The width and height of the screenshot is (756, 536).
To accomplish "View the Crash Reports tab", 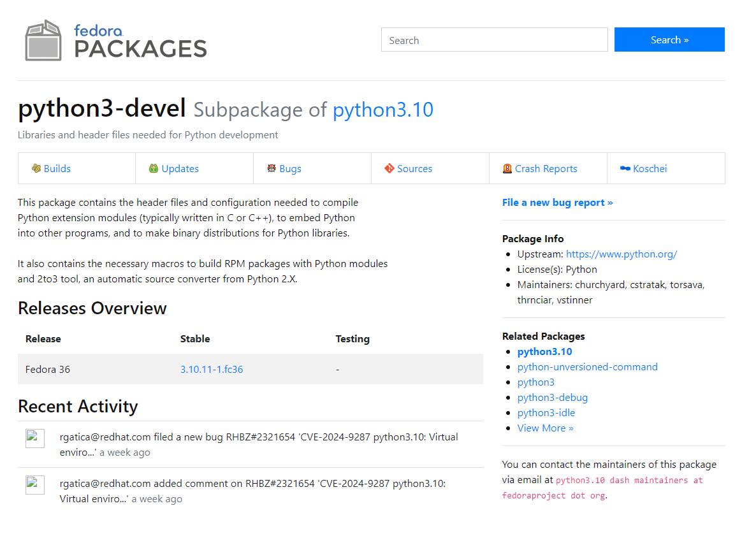I will [546, 169].
